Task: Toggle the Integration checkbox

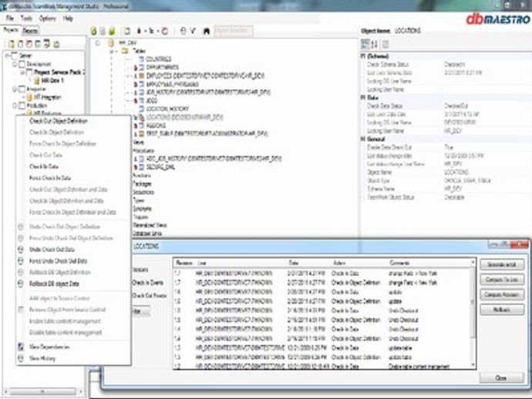Action: (x=22, y=89)
